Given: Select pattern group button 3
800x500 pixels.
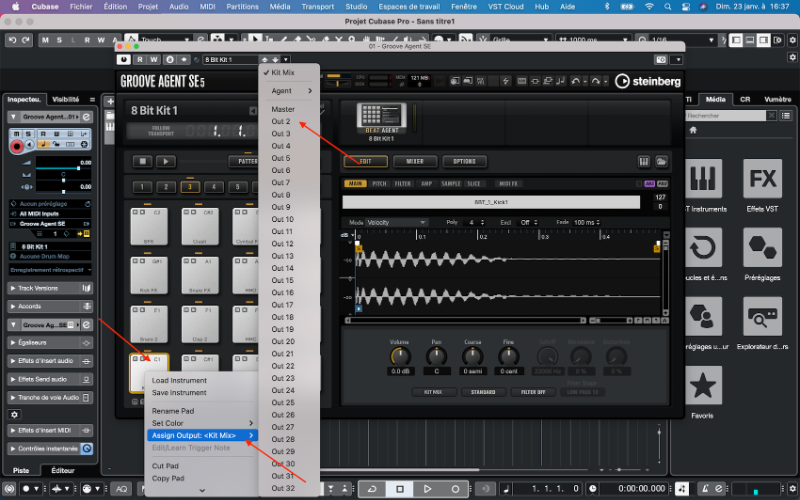Looking at the screenshot, I should coord(190,187).
